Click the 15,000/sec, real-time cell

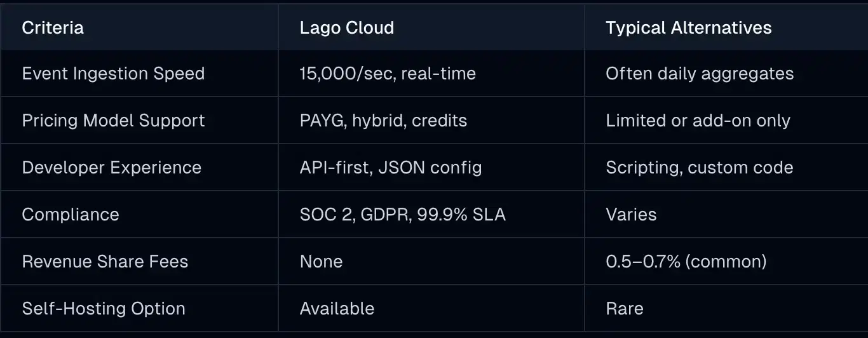click(388, 74)
